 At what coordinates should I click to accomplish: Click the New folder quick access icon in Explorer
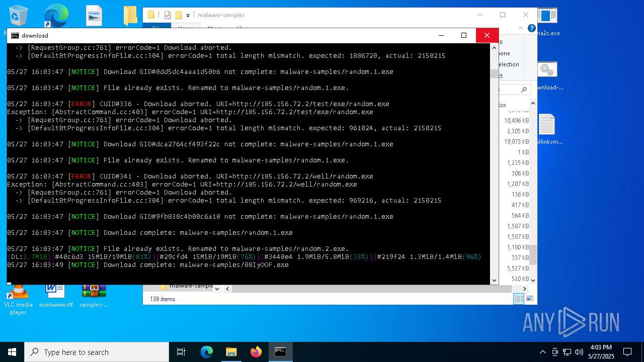[178, 15]
